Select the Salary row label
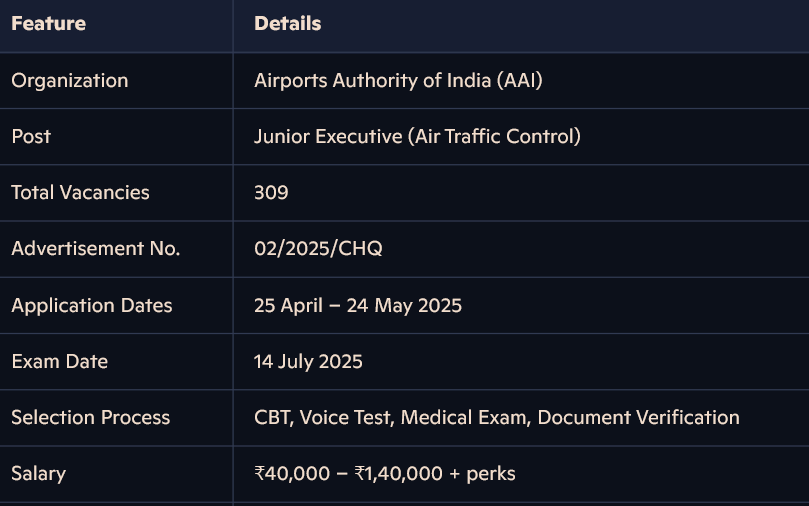 (38, 473)
